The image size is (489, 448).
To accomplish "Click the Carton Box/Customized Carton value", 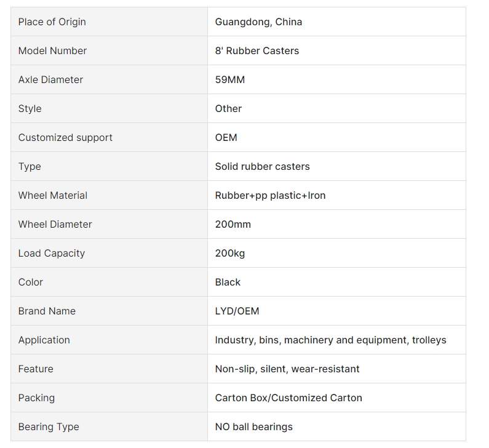I will coord(288,398).
